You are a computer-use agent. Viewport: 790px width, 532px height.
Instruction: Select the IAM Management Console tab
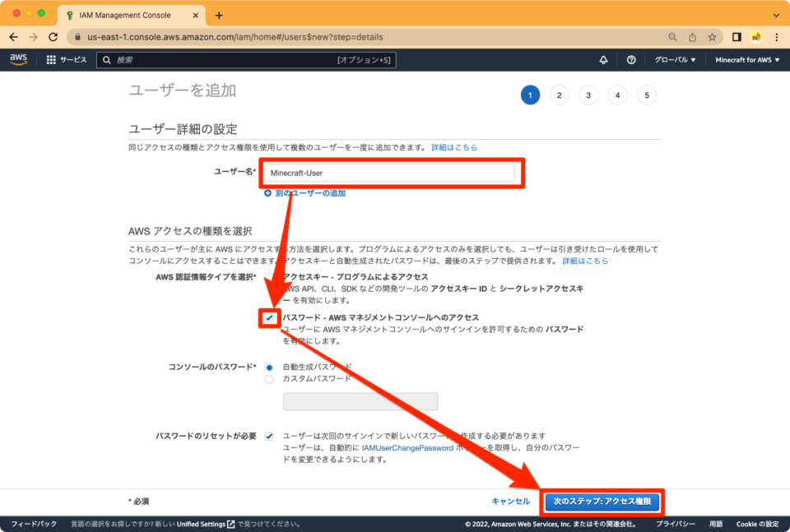click(x=123, y=15)
